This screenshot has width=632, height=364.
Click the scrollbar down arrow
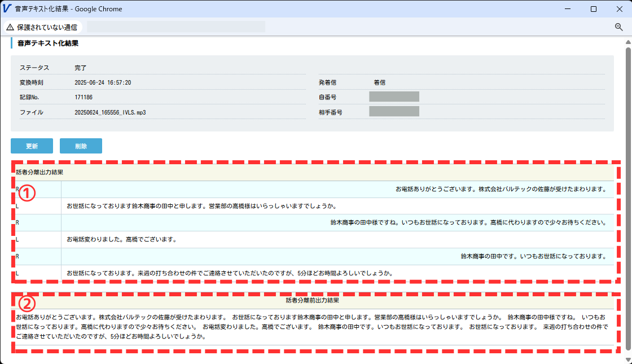628,359
